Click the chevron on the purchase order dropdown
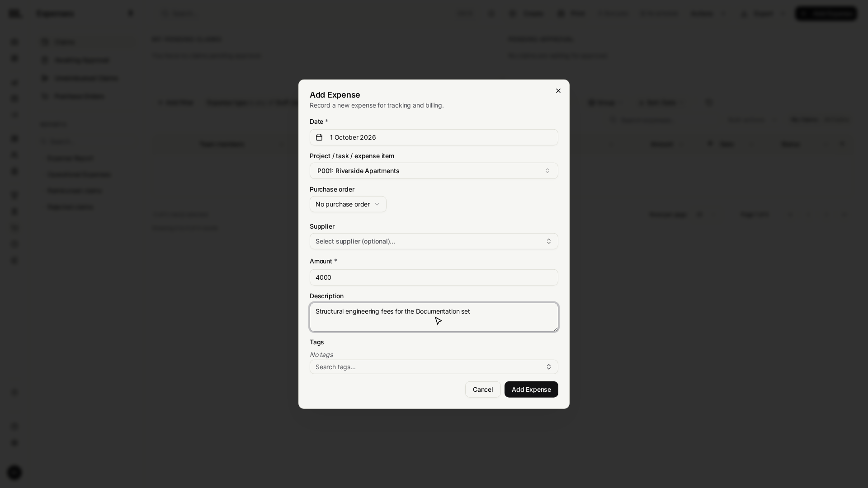 pyautogui.click(x=377, y=204)
